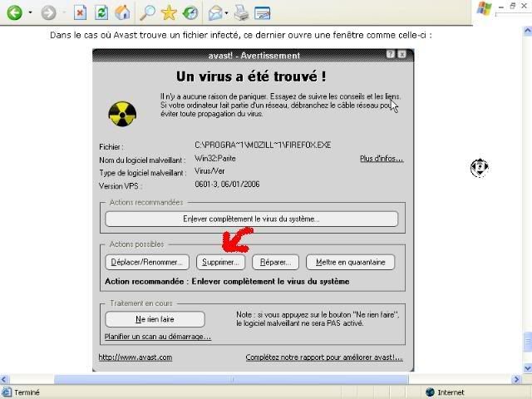Click the Ne rien faire button
The image size is (532, 399).
155,319
